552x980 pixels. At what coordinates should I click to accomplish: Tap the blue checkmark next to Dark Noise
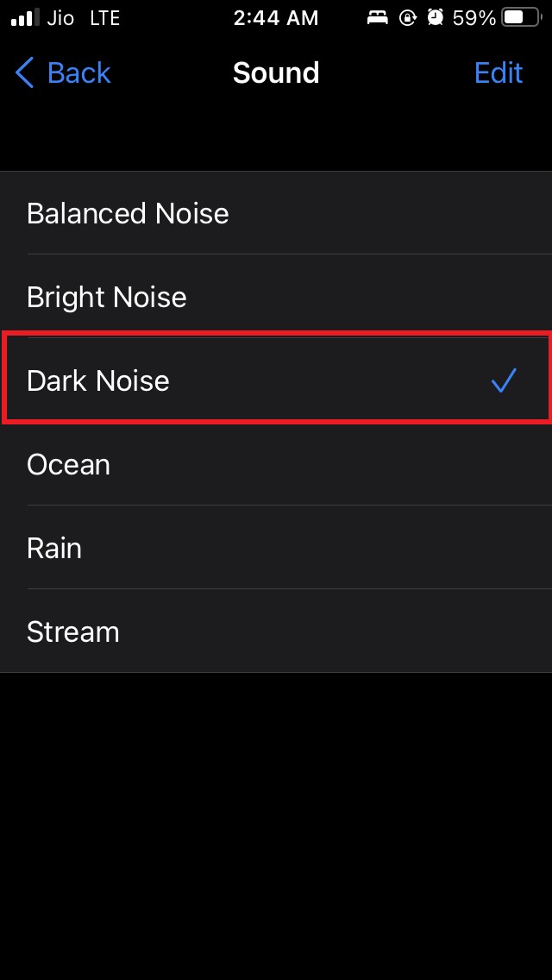[x=505, y=380]
